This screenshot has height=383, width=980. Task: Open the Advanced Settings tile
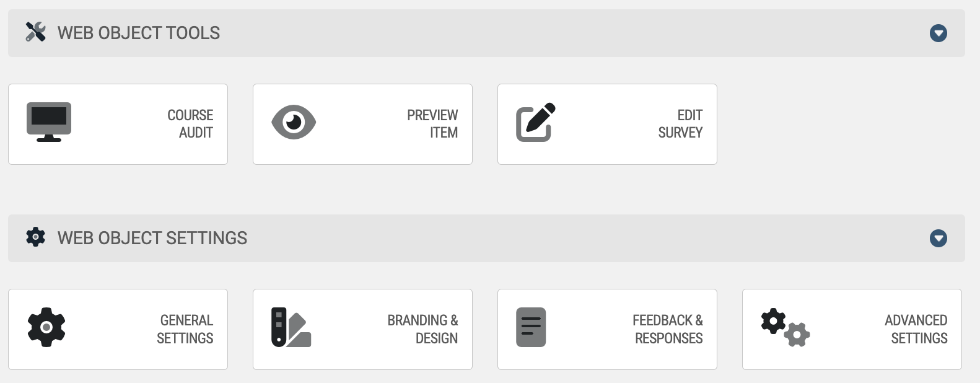(852, 329)
